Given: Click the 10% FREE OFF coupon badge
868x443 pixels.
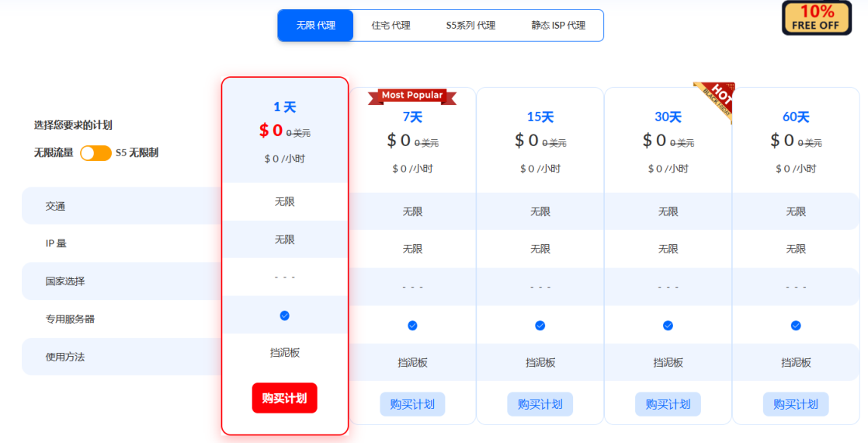Looking at the screenshot, I should [x=816, y=18].
